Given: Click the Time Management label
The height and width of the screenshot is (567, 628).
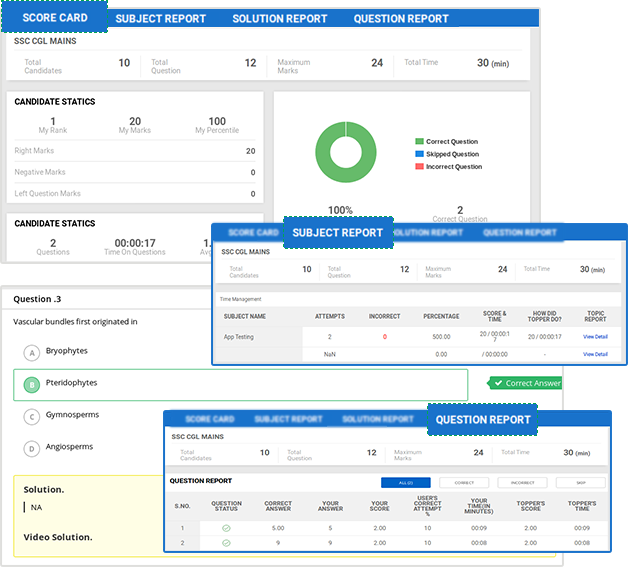Looking at the screenshot, I should click(x=240, y=299).
